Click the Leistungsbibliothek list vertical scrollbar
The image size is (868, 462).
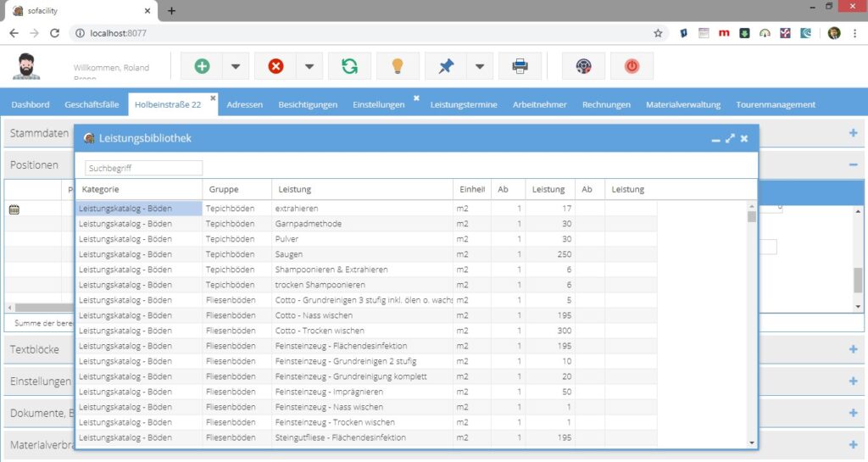point(752,324)
